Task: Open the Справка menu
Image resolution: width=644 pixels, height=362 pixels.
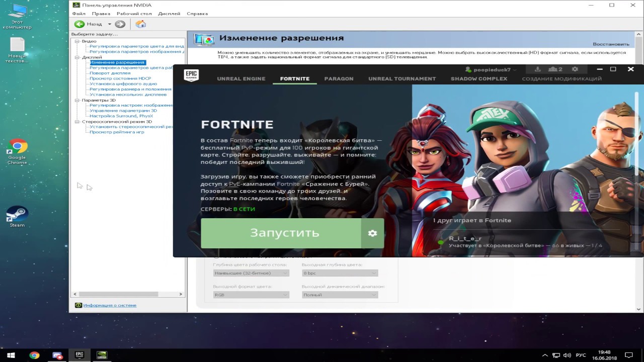Action: 197,14
